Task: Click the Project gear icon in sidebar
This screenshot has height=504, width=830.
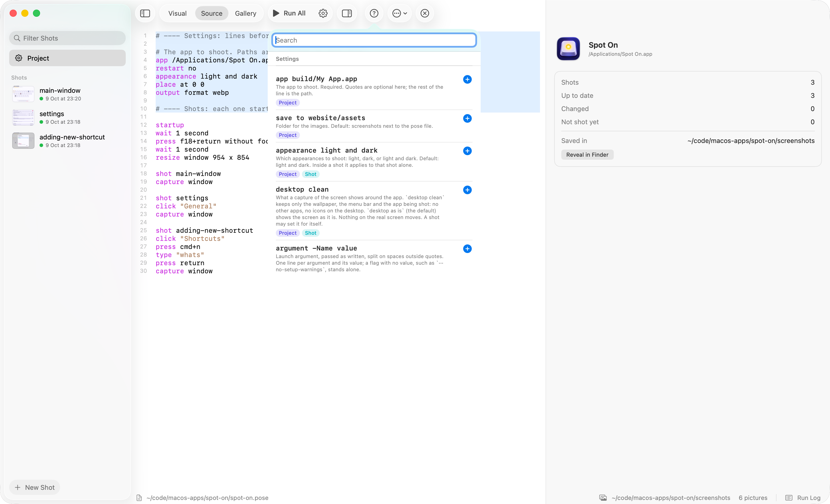Action: [x=19, y=58]
